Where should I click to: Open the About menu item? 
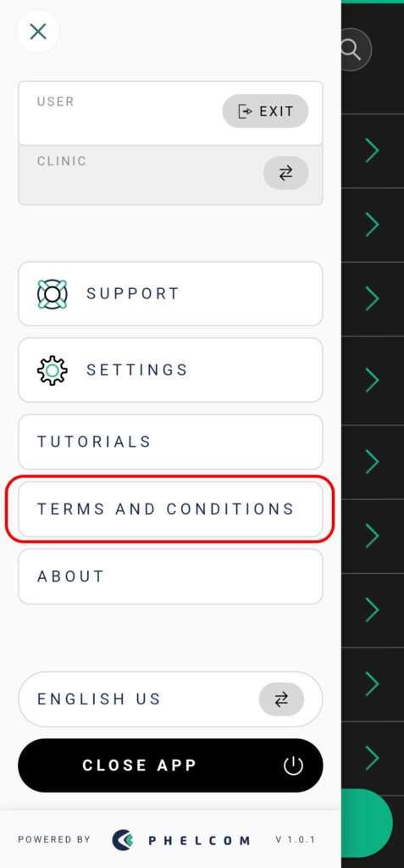[170, 576]
